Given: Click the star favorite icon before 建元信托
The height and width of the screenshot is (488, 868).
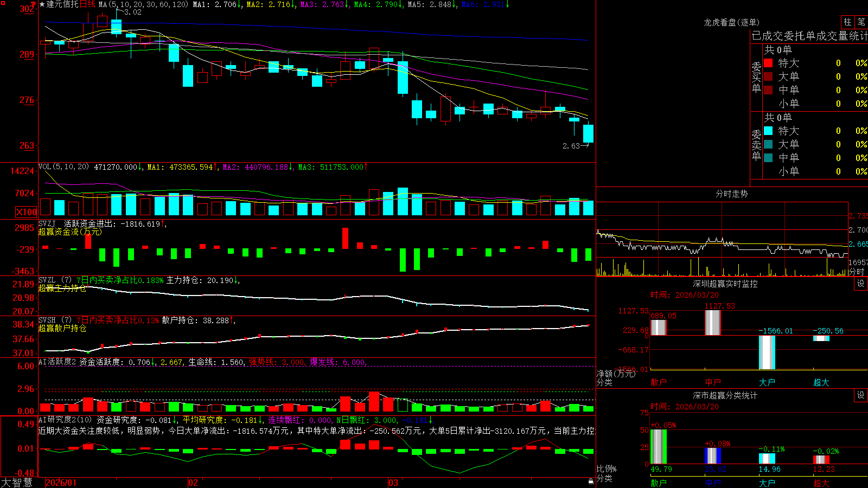Looking at the screenshot, I should point(42,4).
